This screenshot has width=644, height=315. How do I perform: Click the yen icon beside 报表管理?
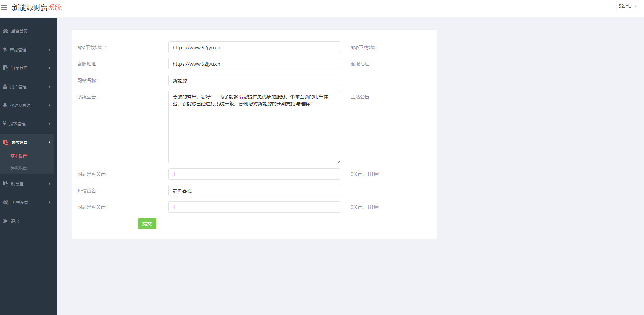click(4, 124)
